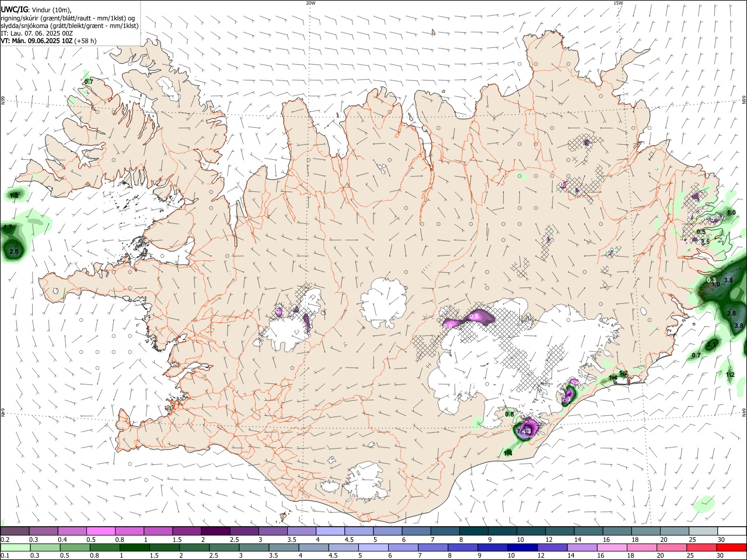The width and height of the screenshot is (747, 560).
Task: Pick the crimson-pink swatch at rain value 25
Action: pyautogui.click(x=701, y=547)
